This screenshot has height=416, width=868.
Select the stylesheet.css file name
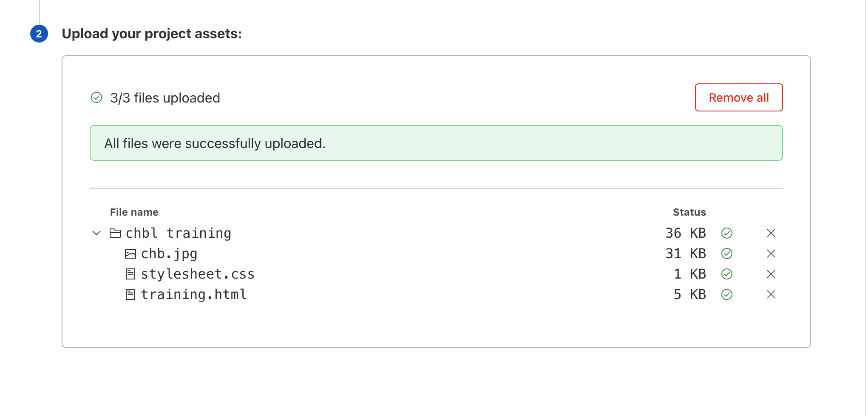(x=198, y=274)
